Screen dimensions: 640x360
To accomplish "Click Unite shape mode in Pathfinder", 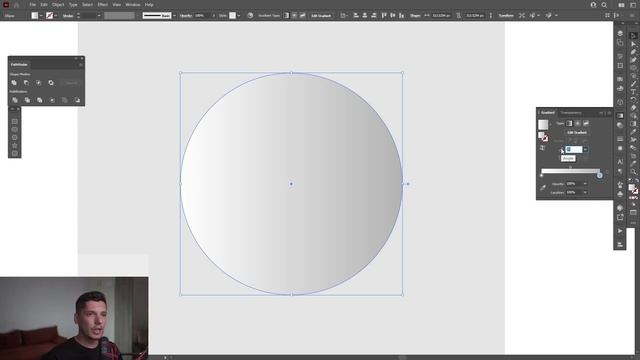I will [14, 83].
